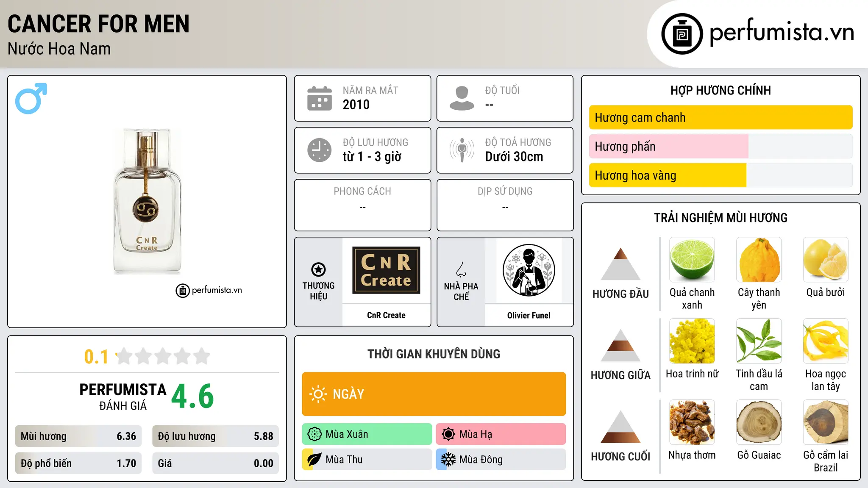The image size is (868, 488).
Task: Click the Perfumista rating 4.6 value
Action: (x=193, y=396)
